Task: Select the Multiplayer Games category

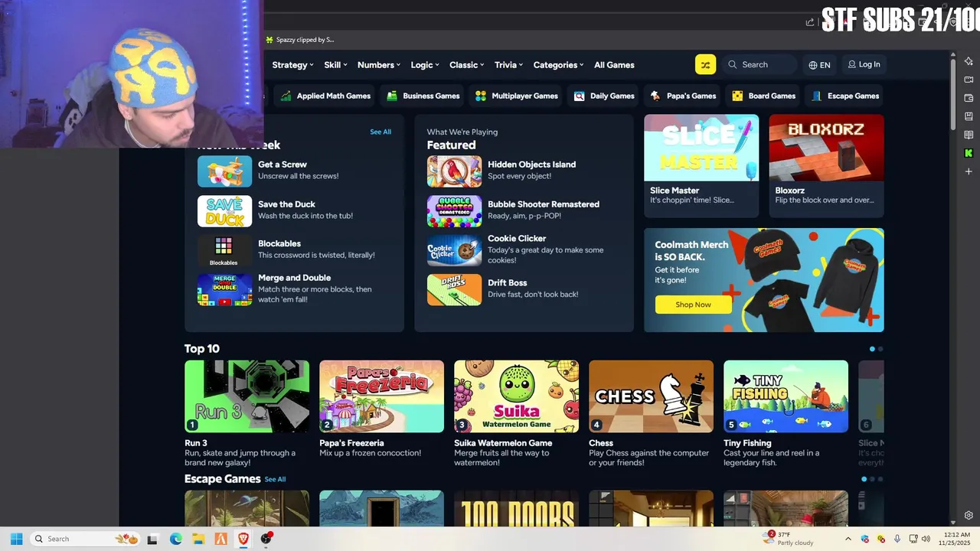Action: coord(517,96)
